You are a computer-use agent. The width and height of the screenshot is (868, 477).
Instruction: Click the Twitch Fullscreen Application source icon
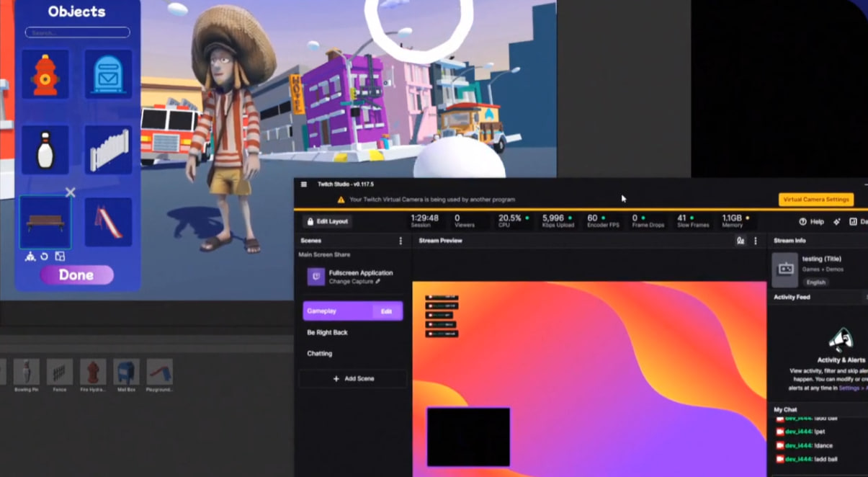(x=316, y=277)
